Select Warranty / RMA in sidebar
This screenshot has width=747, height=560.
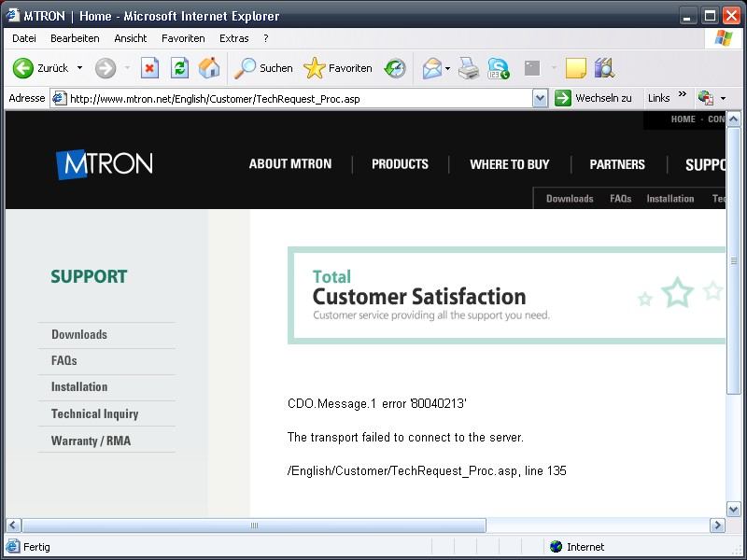coord(91,441)
